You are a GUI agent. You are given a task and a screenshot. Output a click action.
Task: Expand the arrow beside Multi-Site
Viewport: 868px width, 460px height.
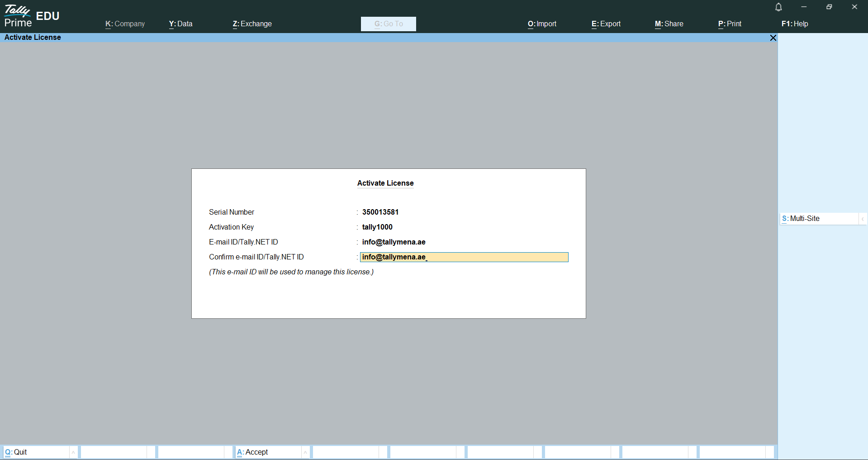[x=863, y=219]
